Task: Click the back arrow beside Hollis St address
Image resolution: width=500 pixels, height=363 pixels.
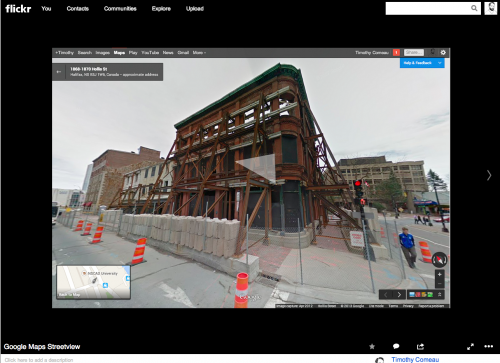Action: (x=59, y=72)
